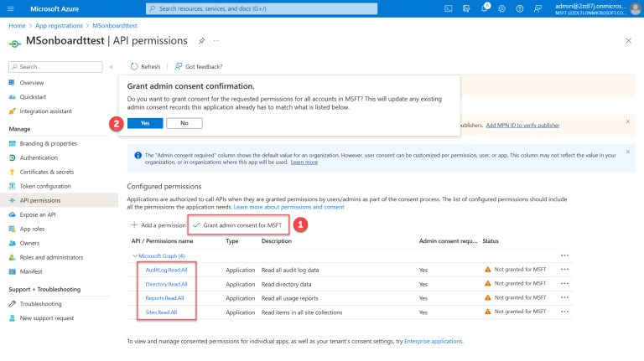The width and height of the screenshot is (644, 361).
Task: Open Certificates & secrets in sidebar
Action: [x=49, y=172]
